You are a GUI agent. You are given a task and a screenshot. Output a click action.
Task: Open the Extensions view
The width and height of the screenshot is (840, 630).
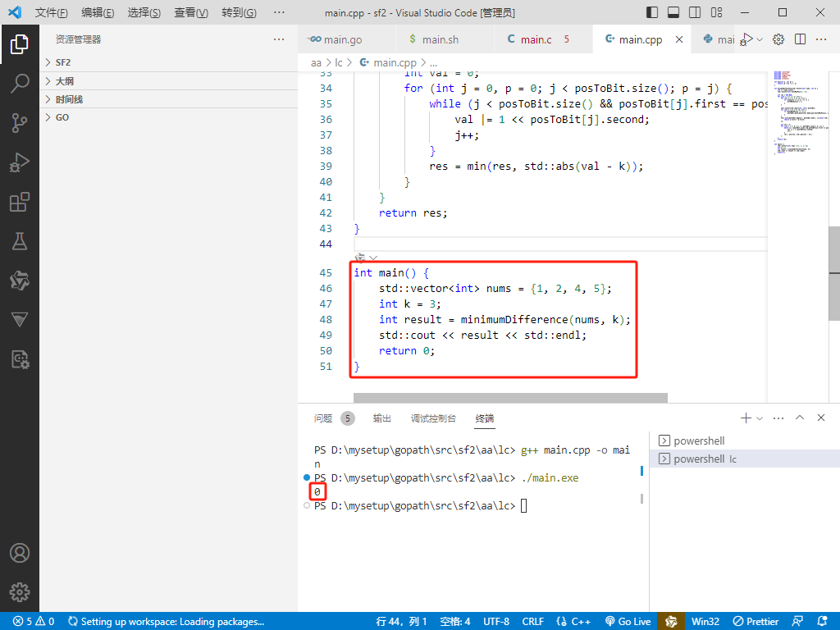click(20, 202)
